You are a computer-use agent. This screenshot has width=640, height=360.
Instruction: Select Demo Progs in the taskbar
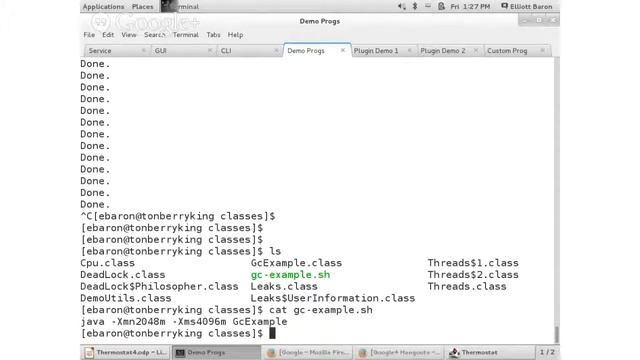click(216, 352)
